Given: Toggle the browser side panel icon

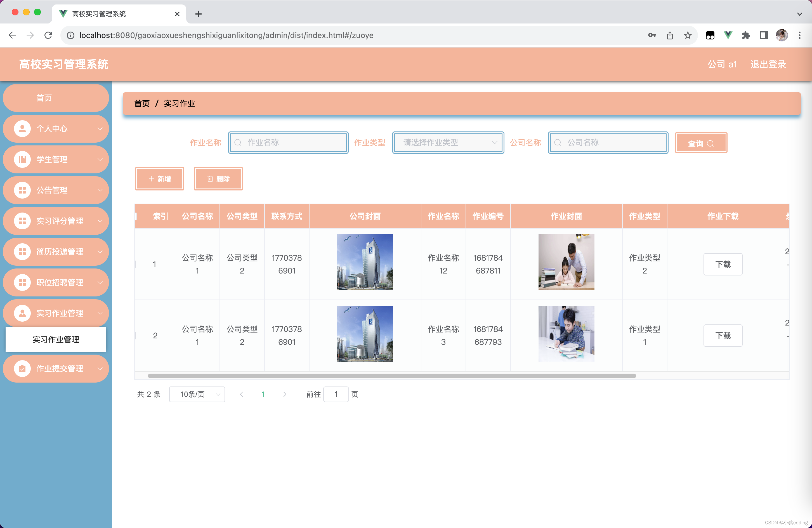Looking at the screenshot, I should pyautogui.click(x=764, y=35).
